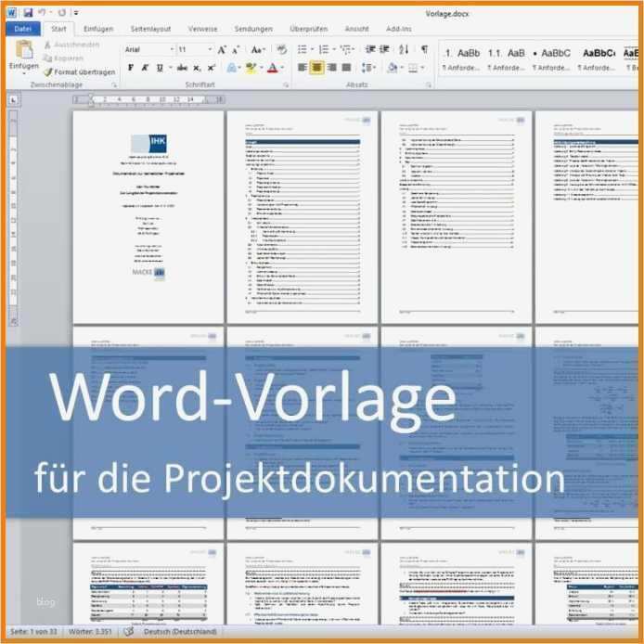Click the Ausschneiden (cut) command

click(71, 45)
